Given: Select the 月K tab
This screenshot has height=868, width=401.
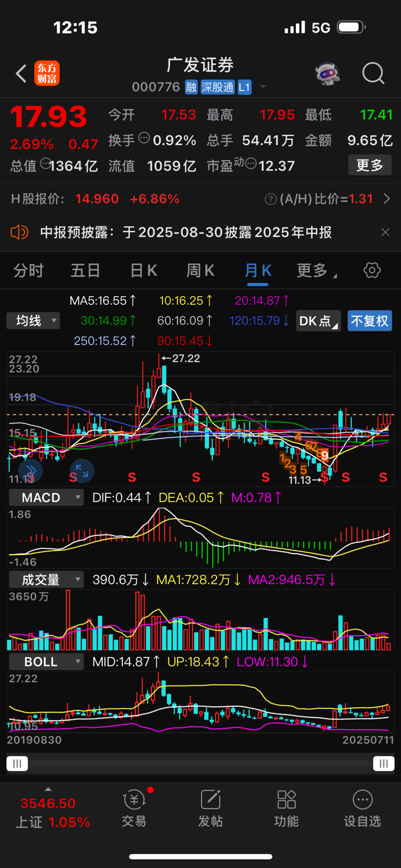Looking at the screenshot, I should [x=258, y=270].
